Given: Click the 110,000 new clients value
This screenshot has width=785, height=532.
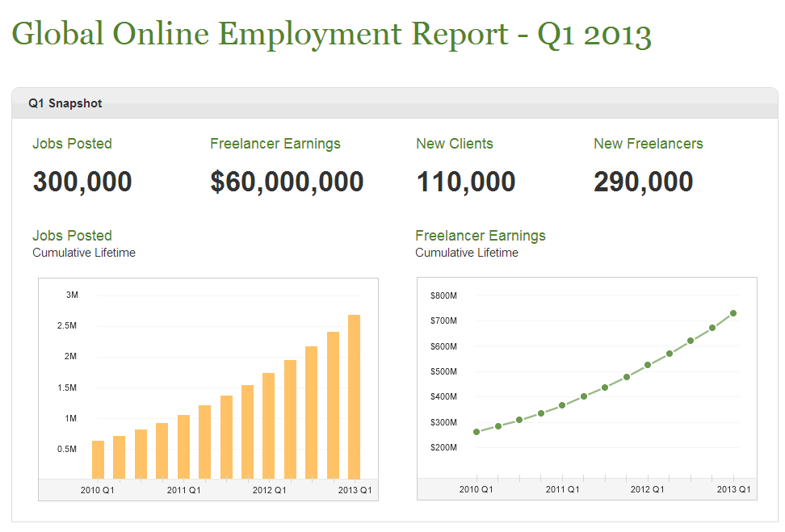Looking at the screenshot, I should 466,181.
